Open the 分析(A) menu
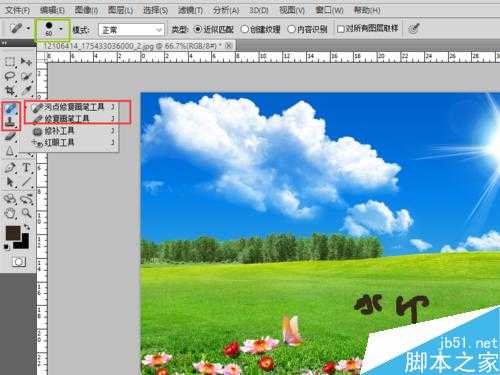This screenshot has height=375, width=500. coord(226,10)
